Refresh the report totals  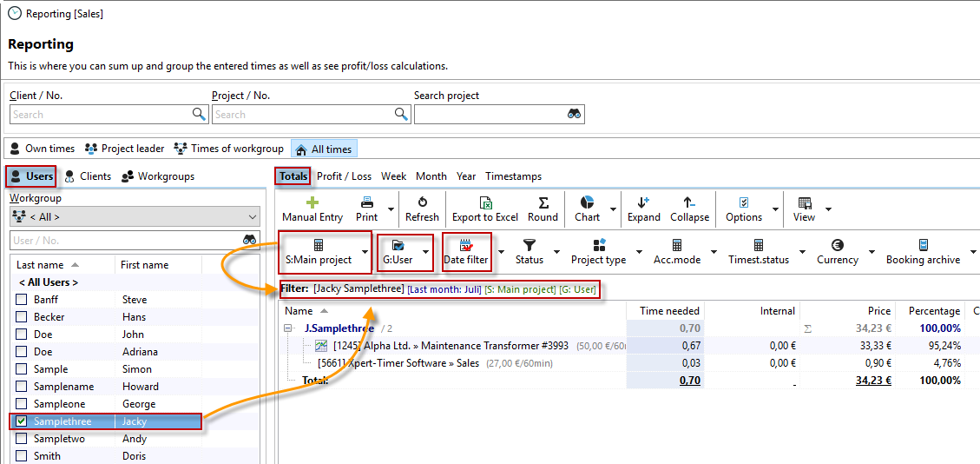coord(422,202)
